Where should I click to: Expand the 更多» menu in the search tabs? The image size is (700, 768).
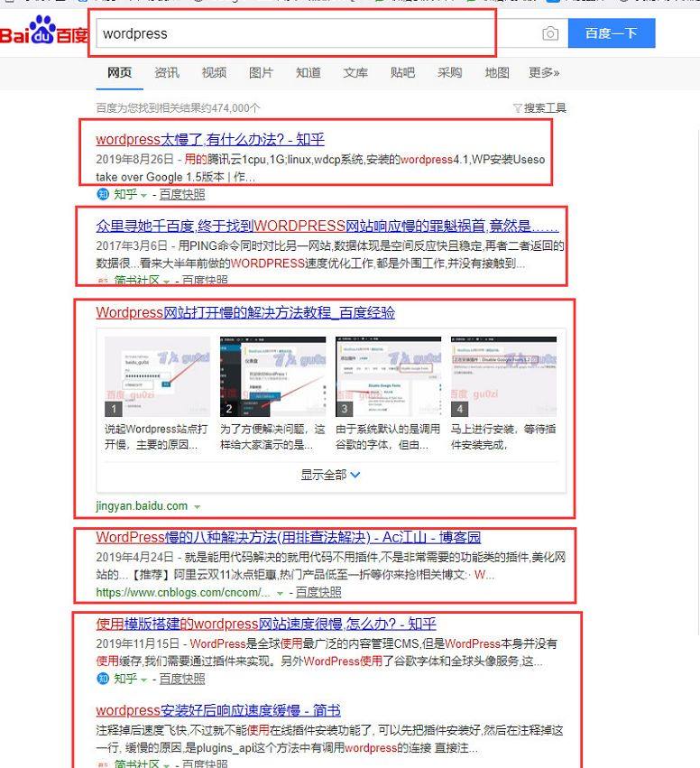point(544,73)
